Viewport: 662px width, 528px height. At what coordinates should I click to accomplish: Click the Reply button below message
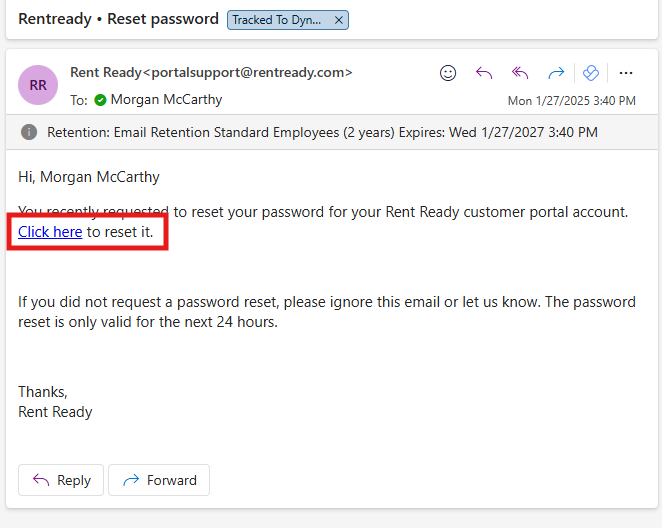tap(61, 480)
